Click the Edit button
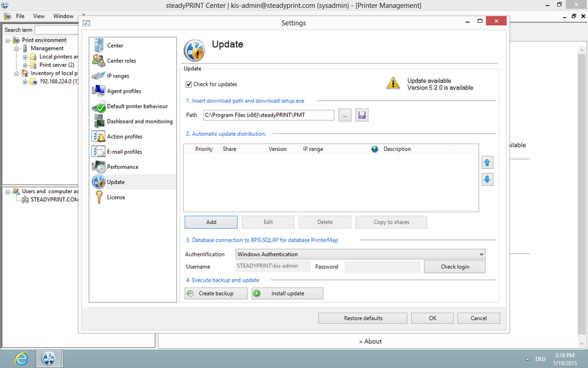 click(268, 222)
